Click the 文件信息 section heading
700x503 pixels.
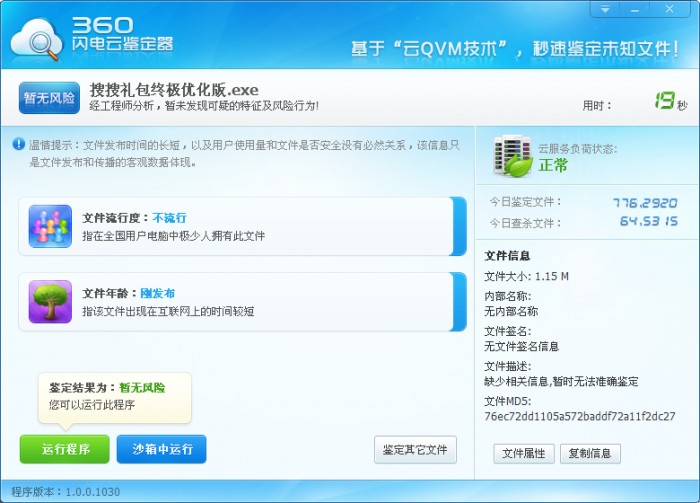[x=507, y=256]
